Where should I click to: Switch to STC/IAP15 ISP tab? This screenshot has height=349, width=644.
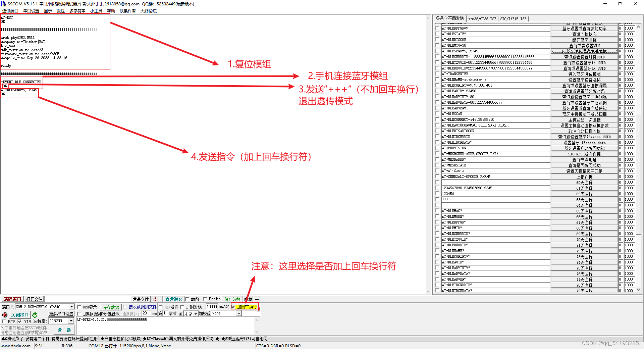[513, 19]
